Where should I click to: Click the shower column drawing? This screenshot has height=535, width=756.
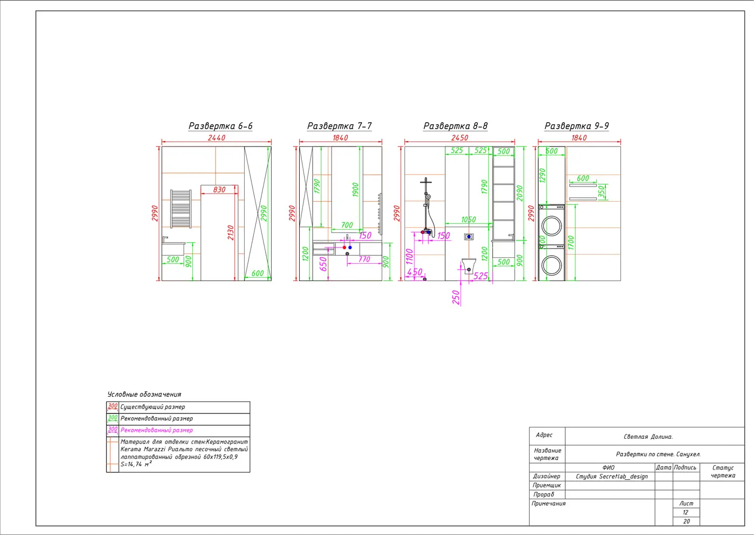(x=427, y=206)
